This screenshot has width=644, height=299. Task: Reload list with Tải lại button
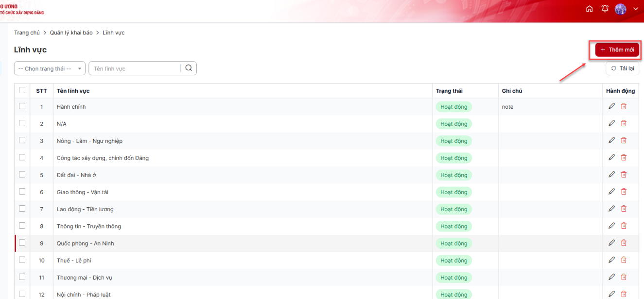tap(622, 68)
